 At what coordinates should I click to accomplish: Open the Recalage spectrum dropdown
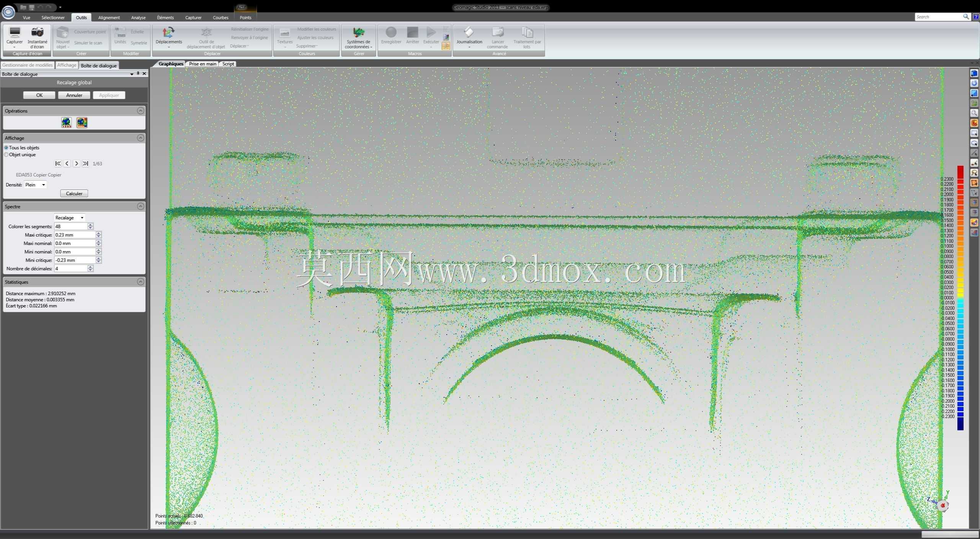tap(69, 217)
